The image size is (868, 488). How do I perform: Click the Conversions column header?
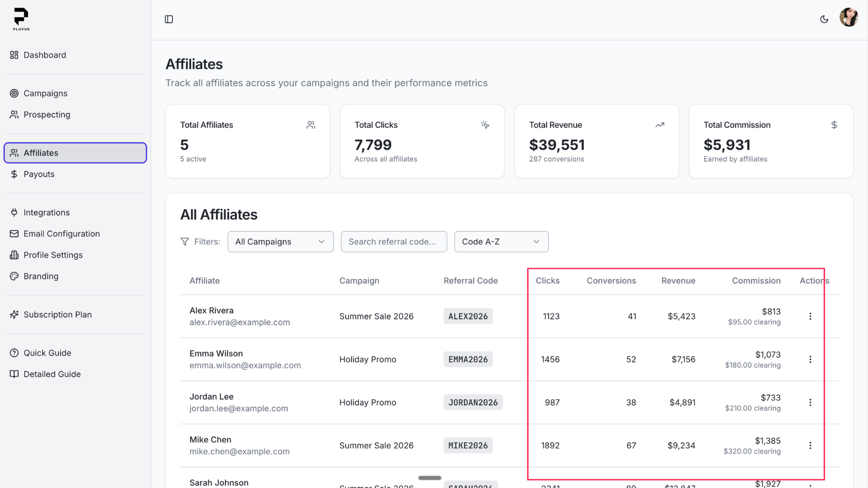611,281
